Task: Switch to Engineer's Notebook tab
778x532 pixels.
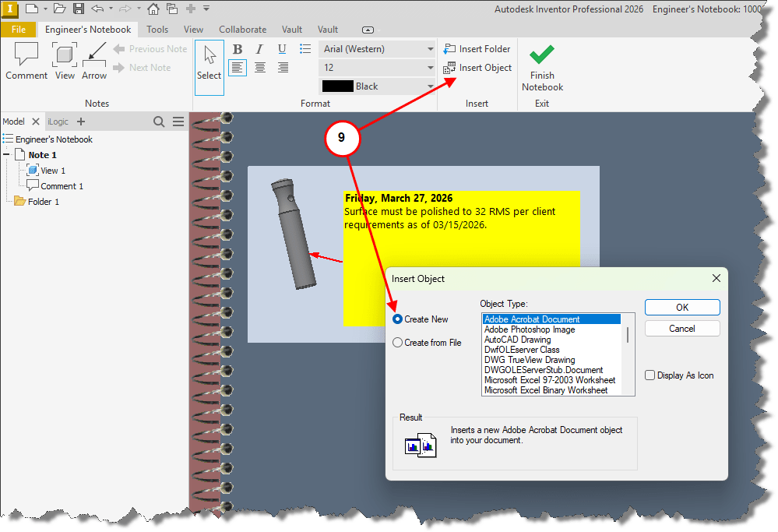Action: pyautogui.click(x=88, y=30)
